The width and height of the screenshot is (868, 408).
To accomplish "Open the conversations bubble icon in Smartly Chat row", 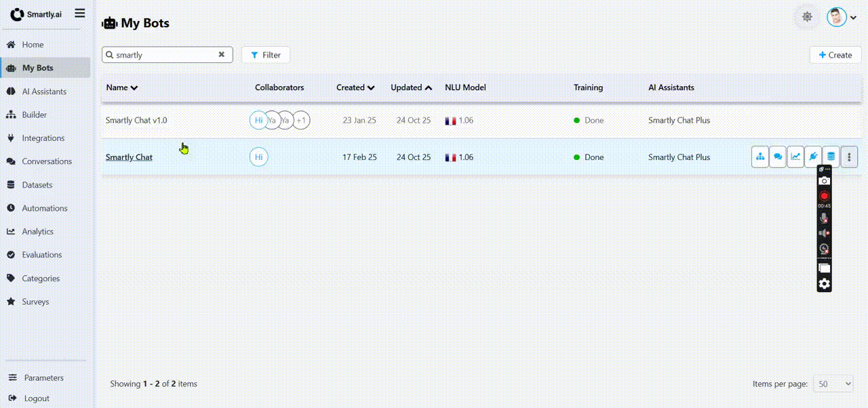I will [x=778, y=157].
